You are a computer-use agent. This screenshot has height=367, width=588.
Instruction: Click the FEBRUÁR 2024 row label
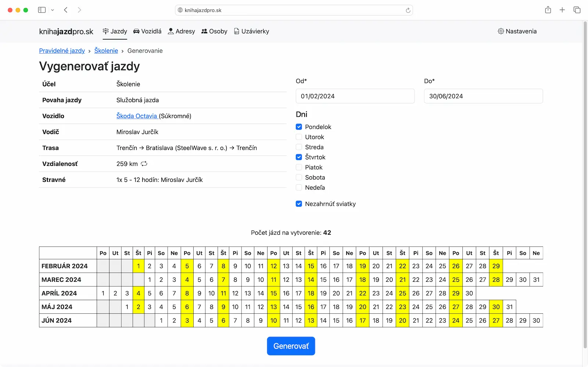click(x=65, y=266)
